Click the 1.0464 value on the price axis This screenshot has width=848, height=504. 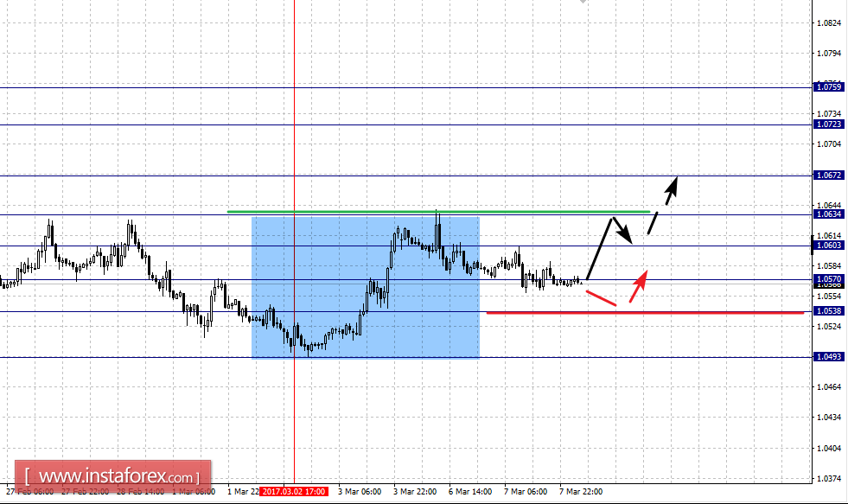click(x=829, y=386)
